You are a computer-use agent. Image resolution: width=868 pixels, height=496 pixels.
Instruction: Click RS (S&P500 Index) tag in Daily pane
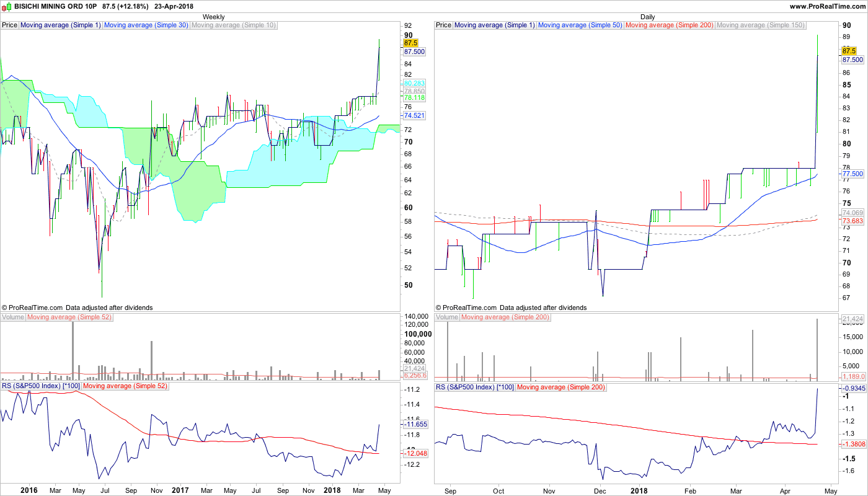click(474, 387)
